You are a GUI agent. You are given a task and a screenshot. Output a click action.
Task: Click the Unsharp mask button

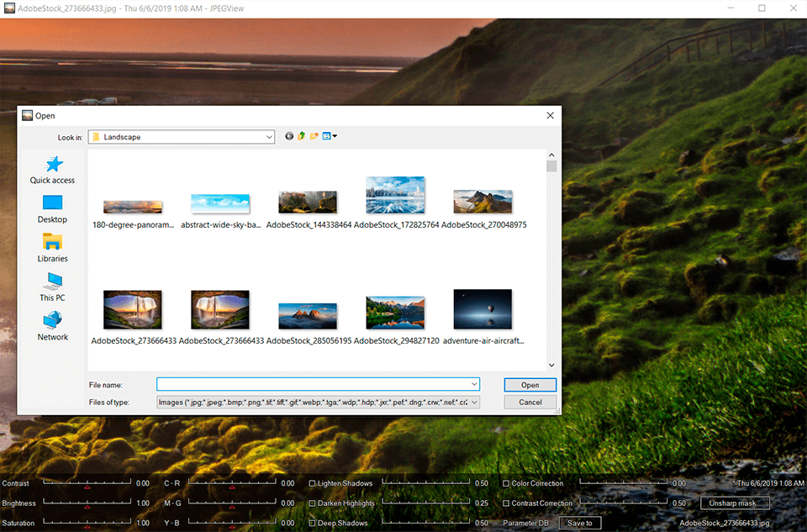tap(734, 503)
